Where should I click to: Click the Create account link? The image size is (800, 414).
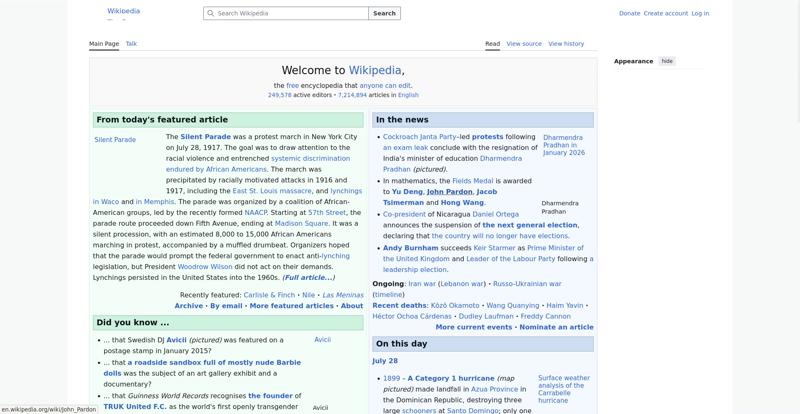tap(665, 14)
